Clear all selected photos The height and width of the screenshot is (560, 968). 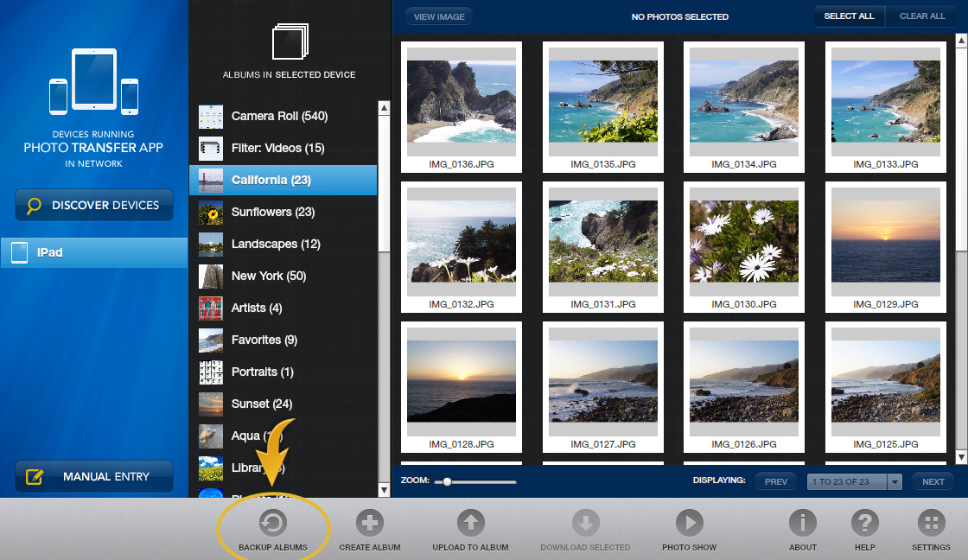[x=921, y=16]
